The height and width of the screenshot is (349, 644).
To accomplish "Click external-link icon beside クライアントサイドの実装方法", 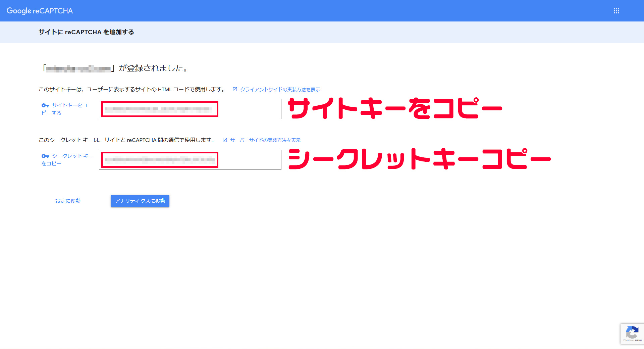I will (x=235, y=89).
